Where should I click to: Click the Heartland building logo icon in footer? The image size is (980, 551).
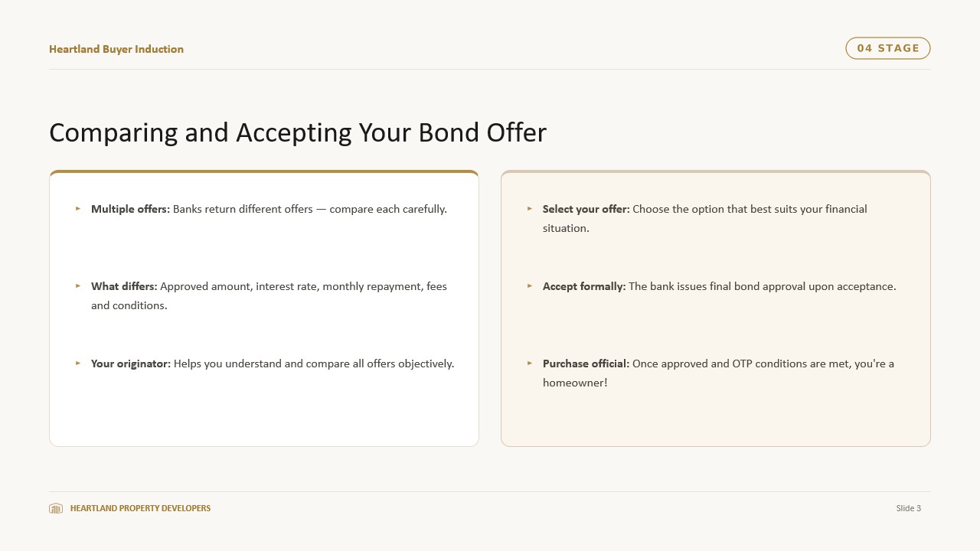click(56, 508)
